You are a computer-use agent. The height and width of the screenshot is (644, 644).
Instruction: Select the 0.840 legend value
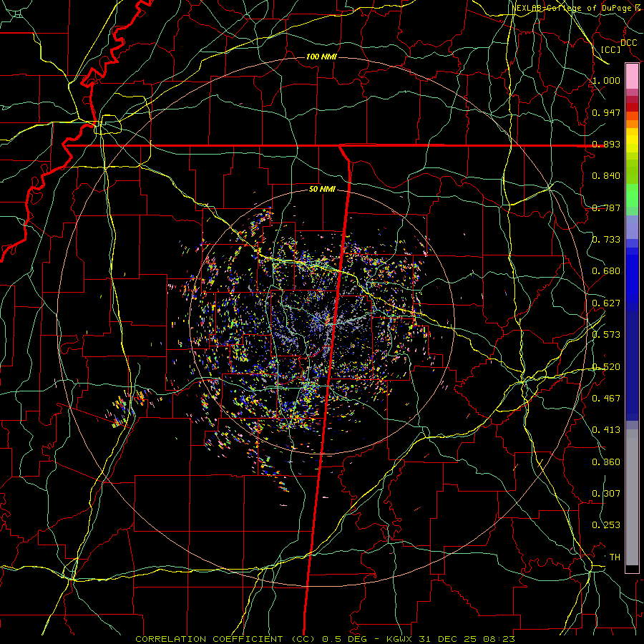606,176
